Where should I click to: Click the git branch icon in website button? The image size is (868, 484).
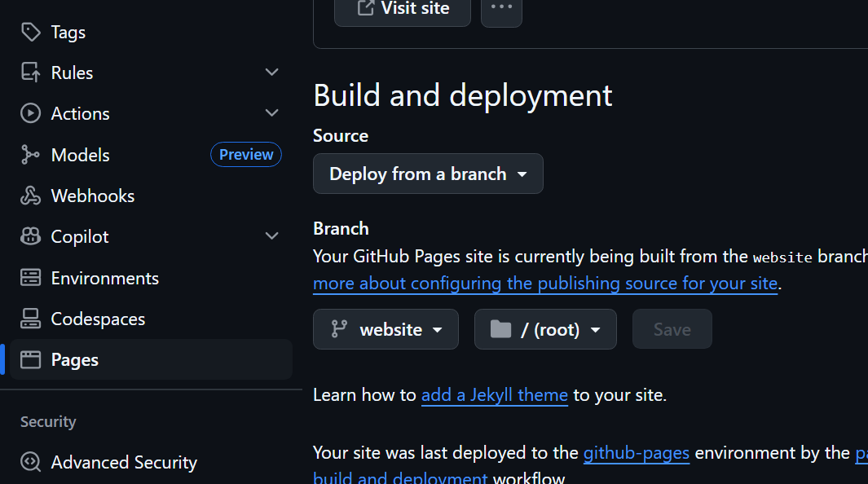pos(339,329)
